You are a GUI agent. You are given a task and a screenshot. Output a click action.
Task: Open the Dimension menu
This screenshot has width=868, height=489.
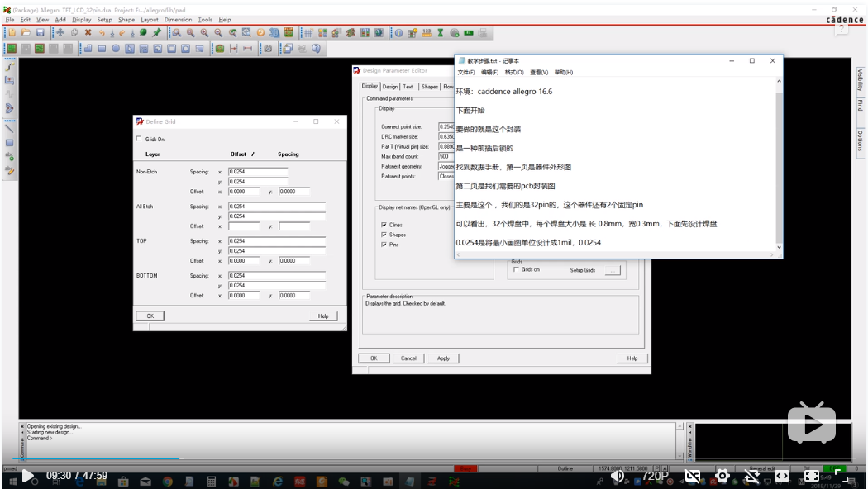pos(178,19)
